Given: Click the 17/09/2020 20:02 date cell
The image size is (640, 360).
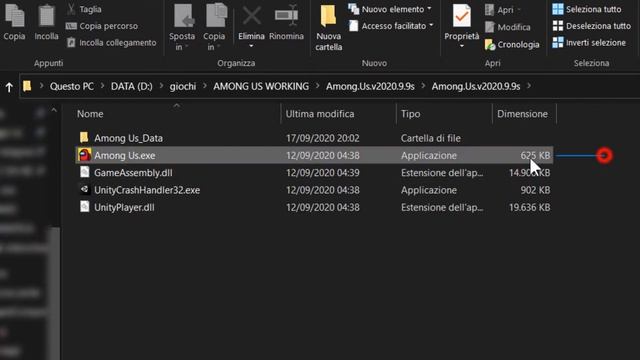Looking at the screenshot, I should click(x=322, y=138).
